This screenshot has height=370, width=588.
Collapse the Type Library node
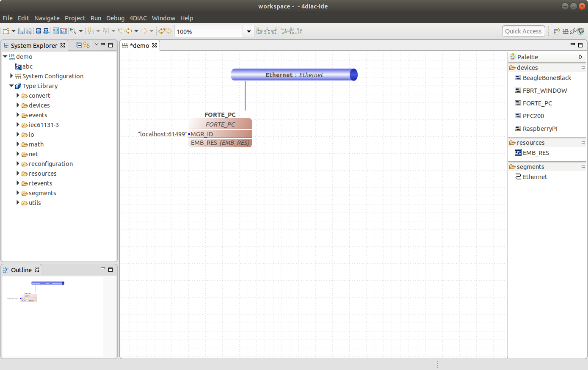[11, 86]
